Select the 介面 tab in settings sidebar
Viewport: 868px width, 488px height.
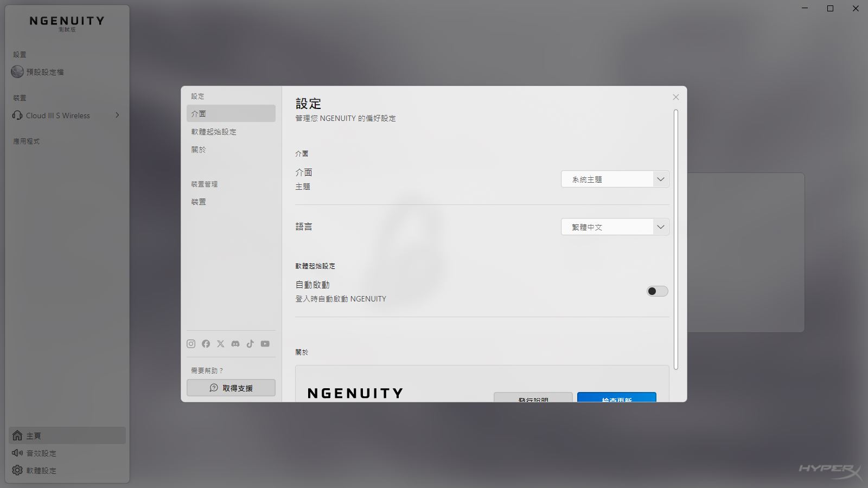pos(231,113)
